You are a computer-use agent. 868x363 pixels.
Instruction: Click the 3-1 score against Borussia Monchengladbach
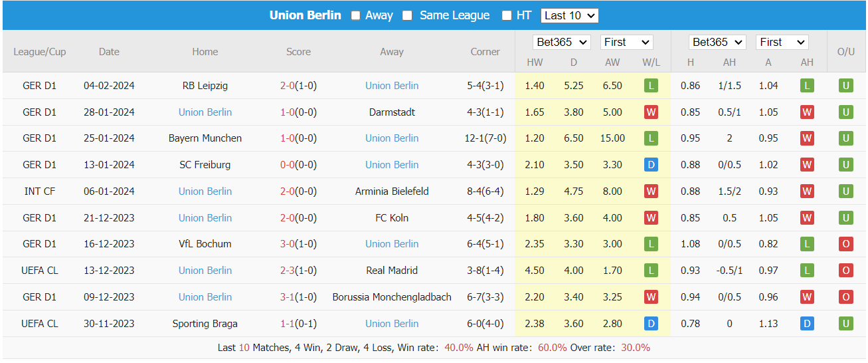(288, 297)
